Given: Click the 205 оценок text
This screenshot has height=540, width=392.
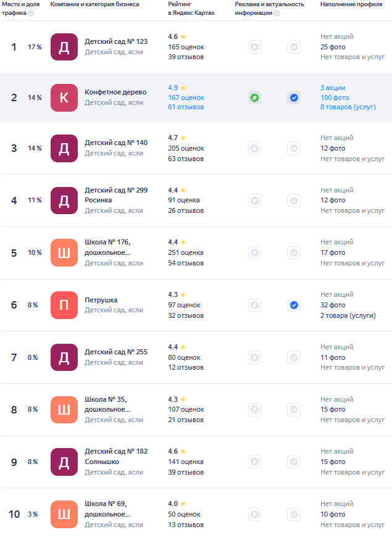Looking at the screenshot, I should click(x=186, y=149).
